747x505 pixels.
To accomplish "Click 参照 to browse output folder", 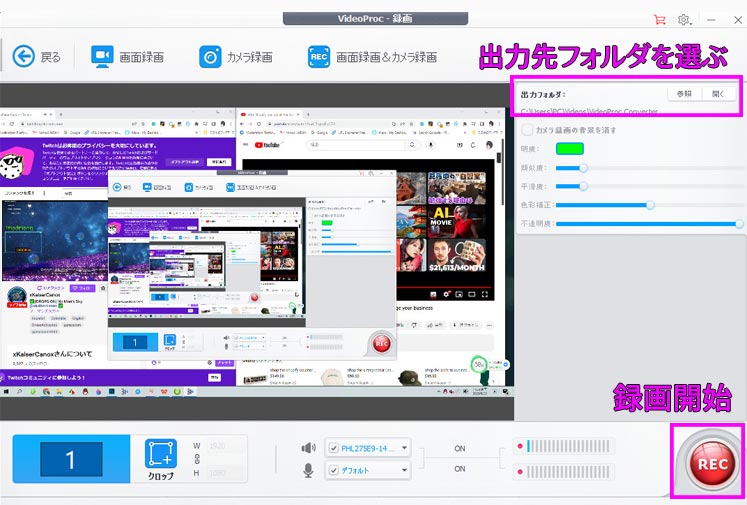I will click(x=684, y=94).
